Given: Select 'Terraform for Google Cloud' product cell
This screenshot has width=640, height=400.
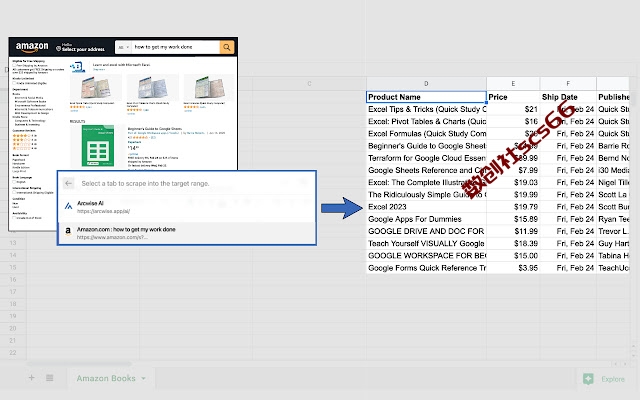Looking at the screenshot, I should [426, 158].
